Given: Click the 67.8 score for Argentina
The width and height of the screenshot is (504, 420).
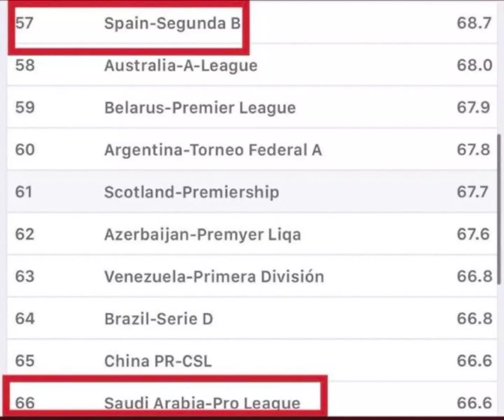Looking at the screenshot, I should (x=473, y=150).
